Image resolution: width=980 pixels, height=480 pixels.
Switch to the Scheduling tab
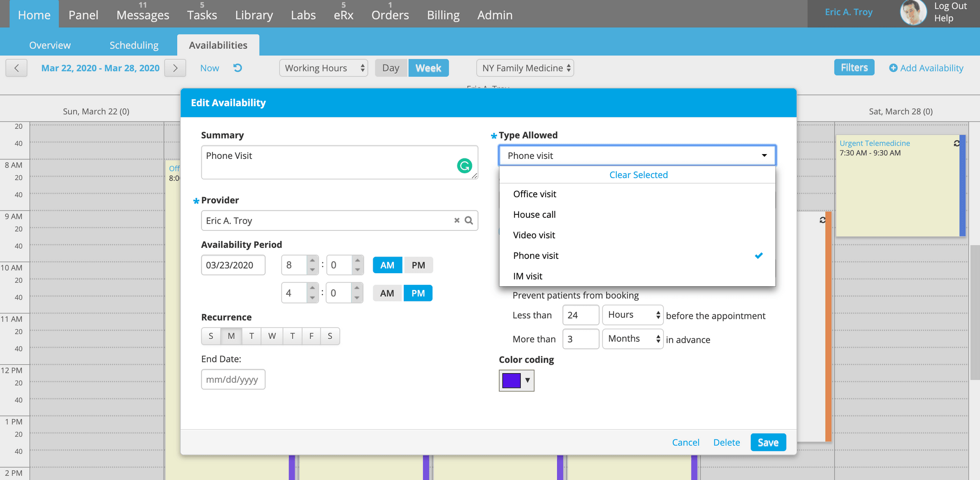point(134,45)
